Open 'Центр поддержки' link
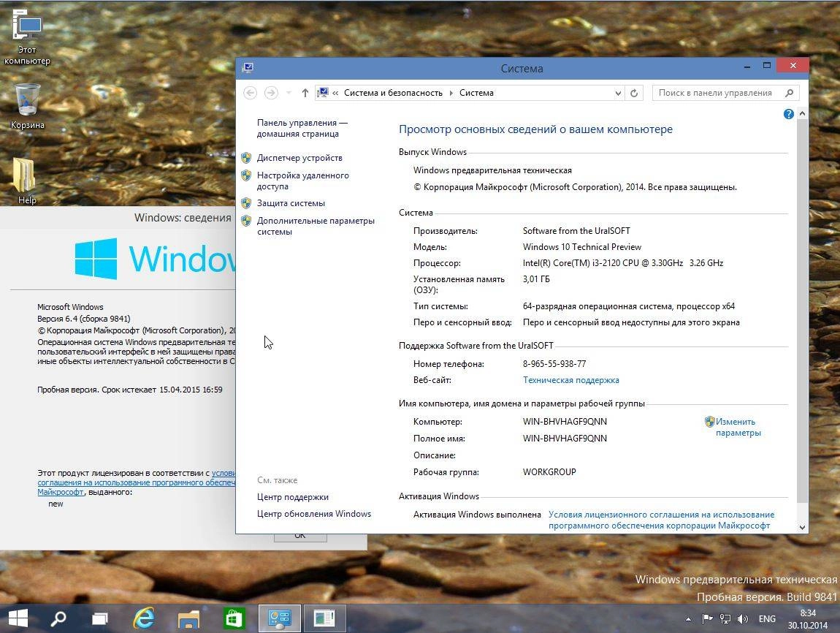This screenshot has width=840, height=633. click(x=292, y=497)
